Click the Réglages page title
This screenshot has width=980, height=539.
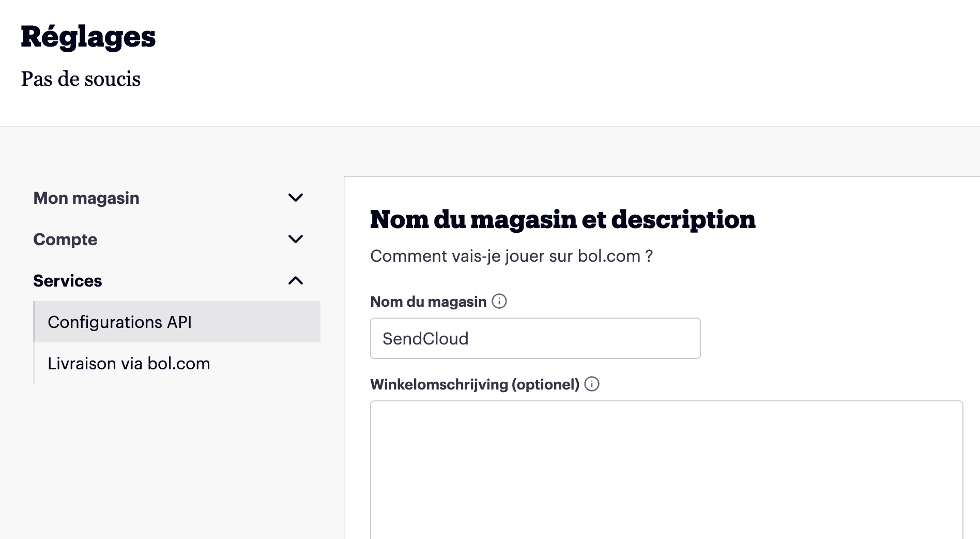click(x=88, y=37)
